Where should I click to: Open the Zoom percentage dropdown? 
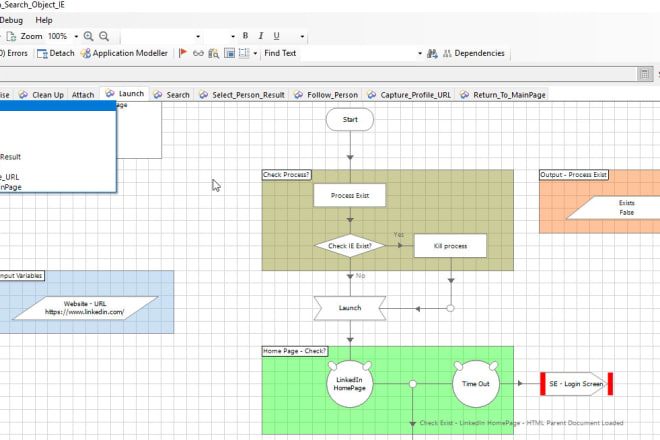pyautogui.click(x=76, y=36)
